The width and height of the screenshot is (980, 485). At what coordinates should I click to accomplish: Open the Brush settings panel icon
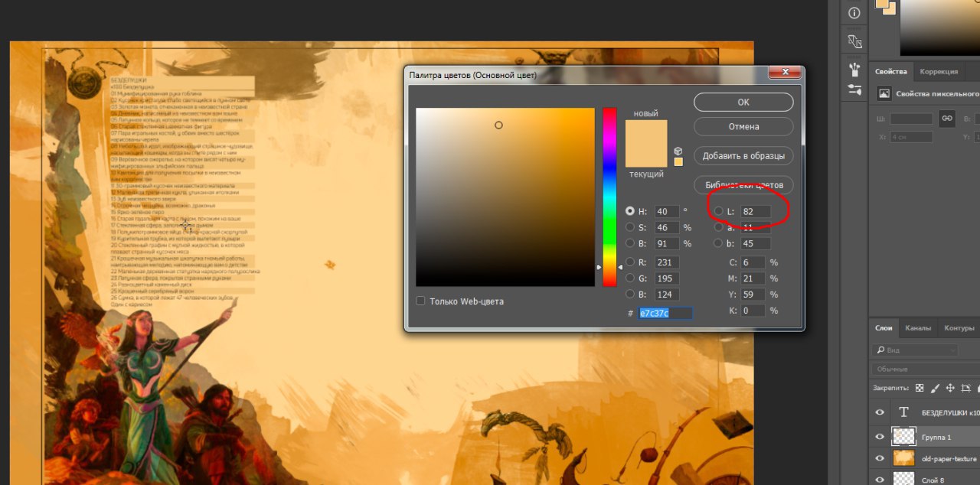pos(855,90)
